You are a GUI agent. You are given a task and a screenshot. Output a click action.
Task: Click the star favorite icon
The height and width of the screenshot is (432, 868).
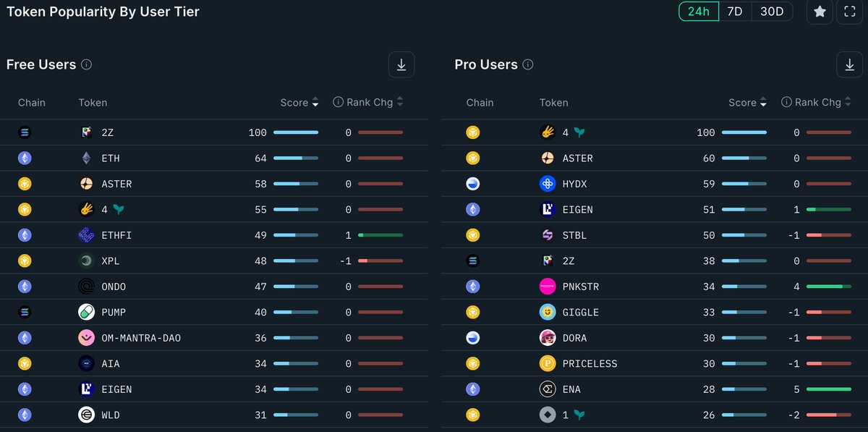[820, 12]
